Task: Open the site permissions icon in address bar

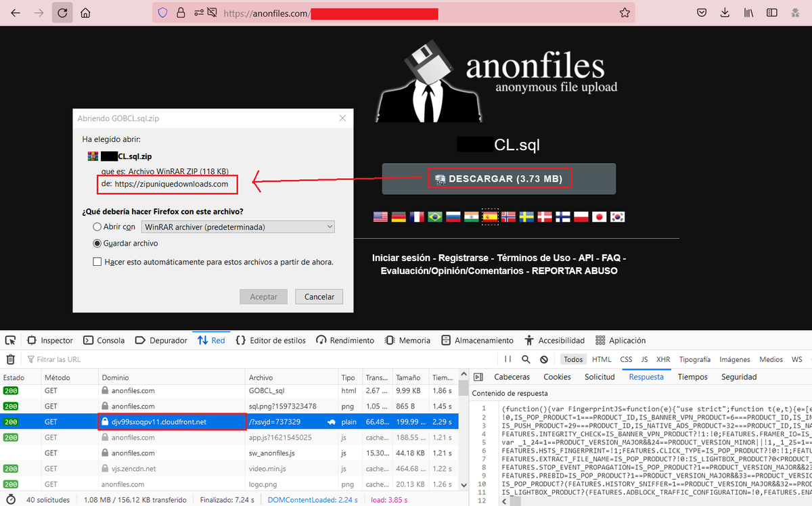Action: 198,13
